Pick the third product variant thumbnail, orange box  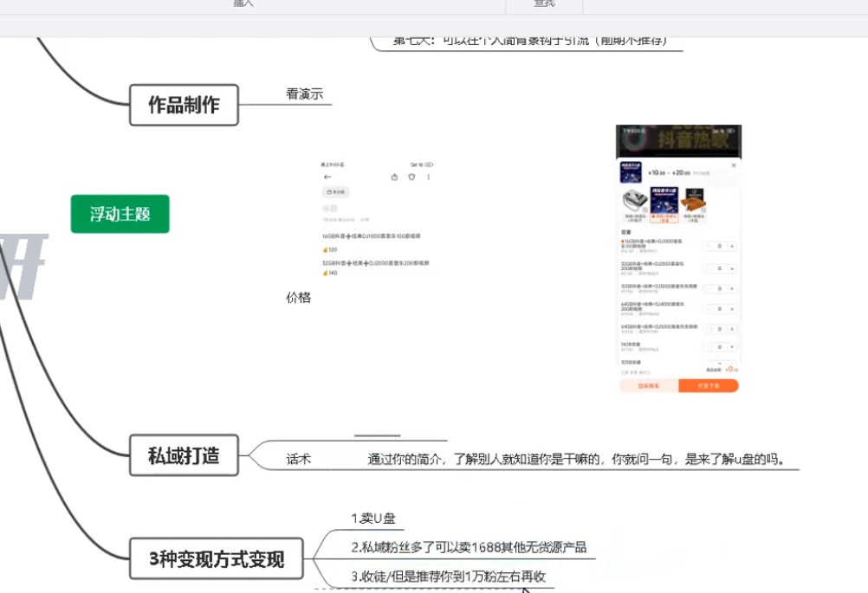[694, 201]
